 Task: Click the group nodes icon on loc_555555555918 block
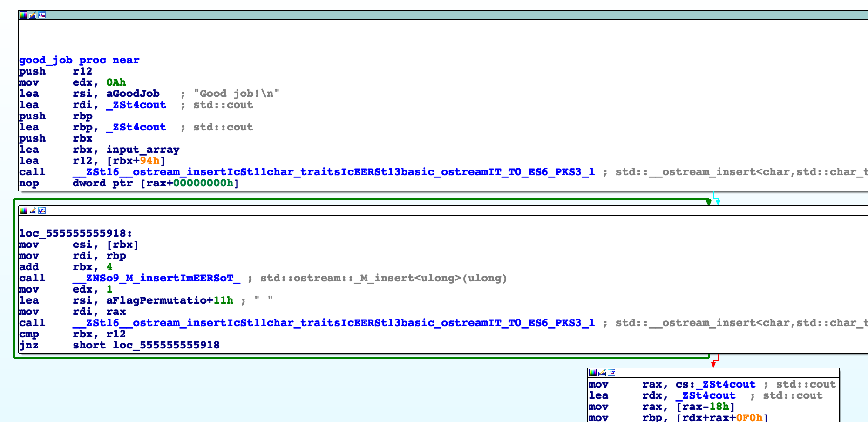click(x=42, y=211)
